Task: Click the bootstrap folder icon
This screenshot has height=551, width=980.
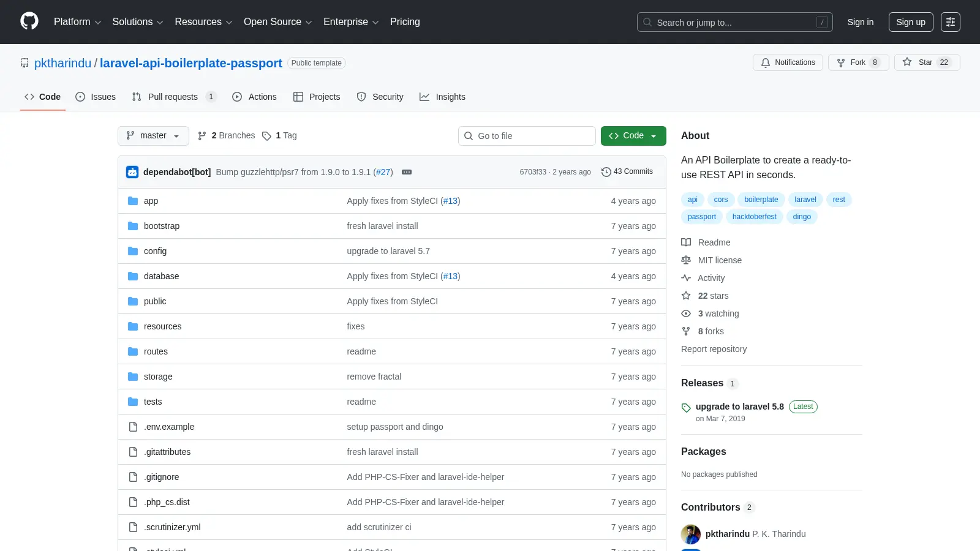Action: point(133,226)
